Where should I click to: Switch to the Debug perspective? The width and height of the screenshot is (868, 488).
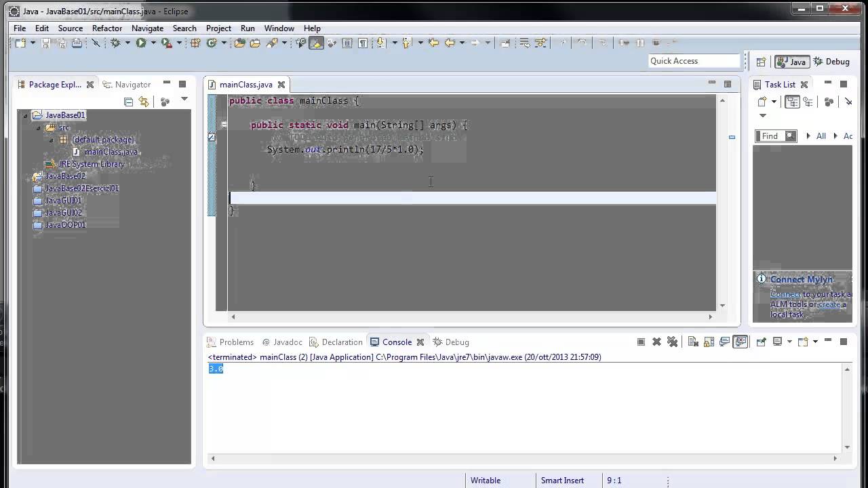click(x=832, y=62)
